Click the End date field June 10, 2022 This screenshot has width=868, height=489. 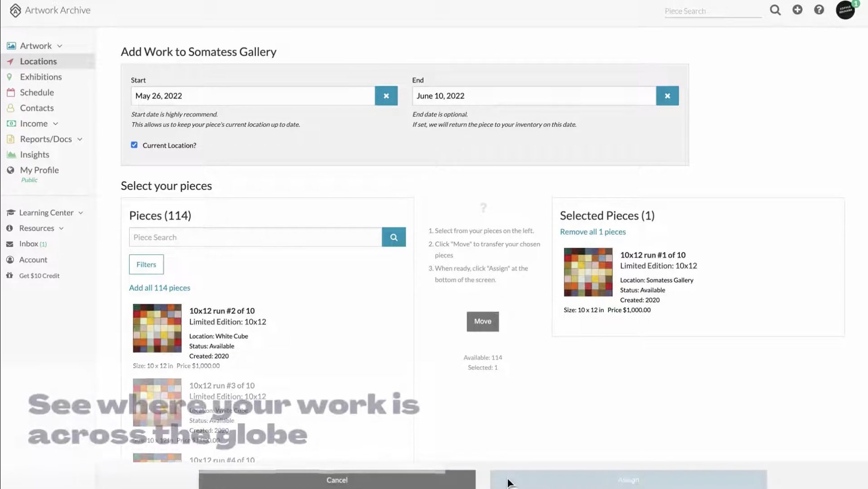coord(534,96)
